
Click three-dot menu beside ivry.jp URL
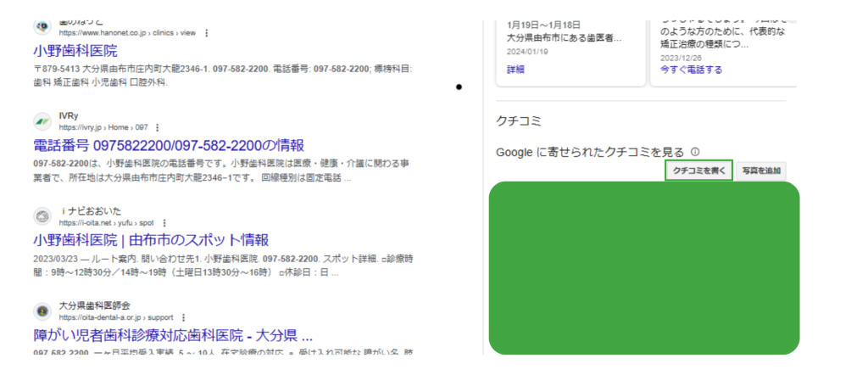tap(158, 126)
